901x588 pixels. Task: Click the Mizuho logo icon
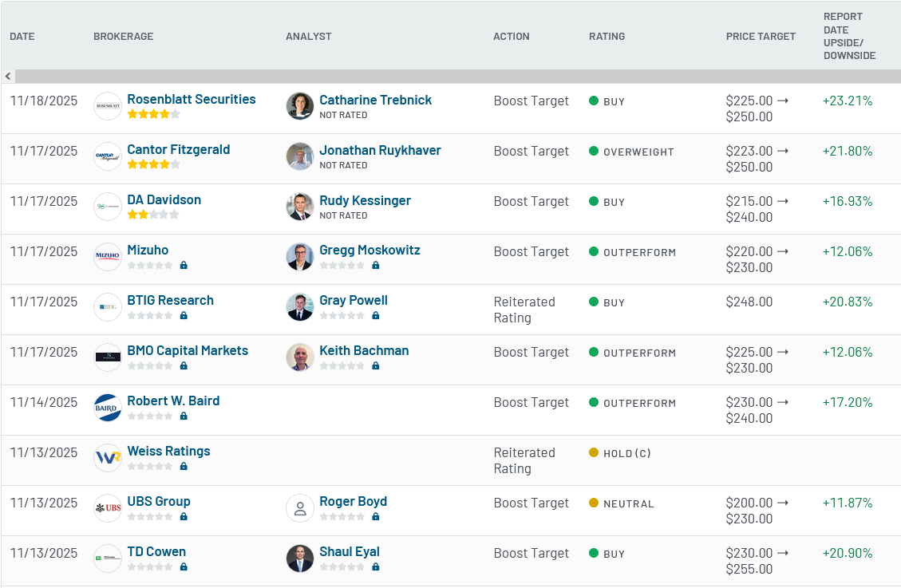(x=108, y=257)
